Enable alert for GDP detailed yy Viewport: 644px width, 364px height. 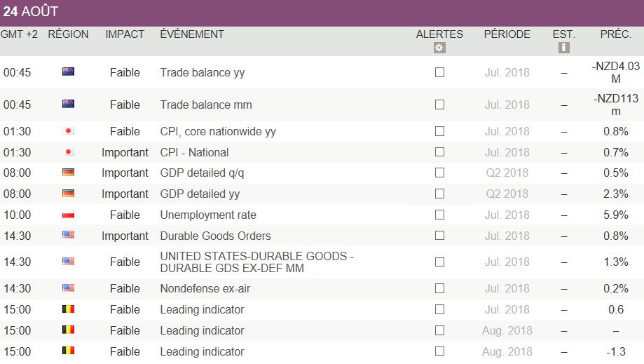coord(439,194)
